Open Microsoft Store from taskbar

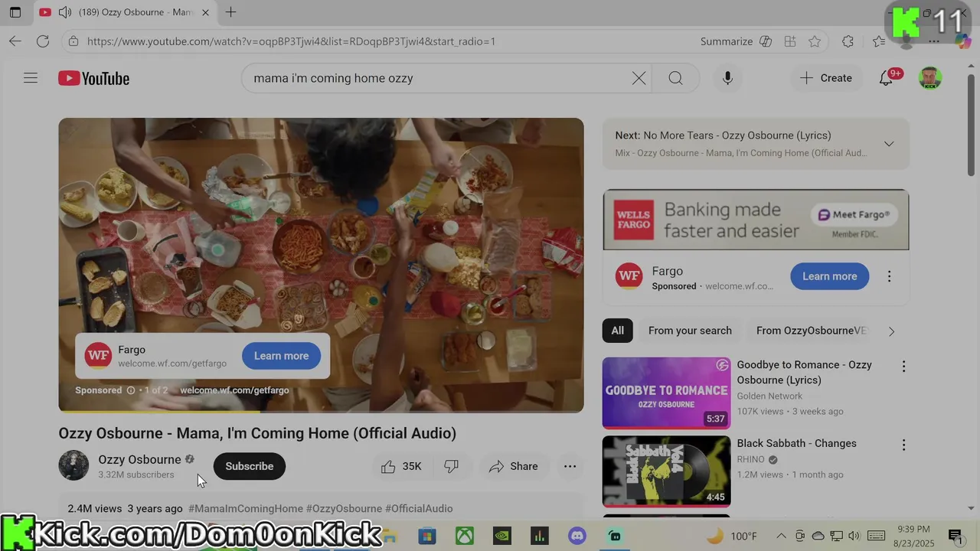pyautogui.click(x=426, y=536)
